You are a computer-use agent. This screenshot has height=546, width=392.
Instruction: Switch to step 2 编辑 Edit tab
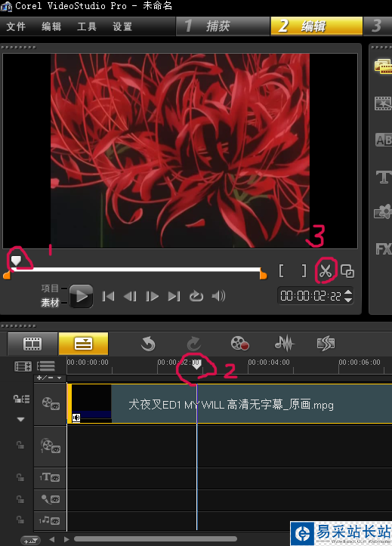click(316, 26)
